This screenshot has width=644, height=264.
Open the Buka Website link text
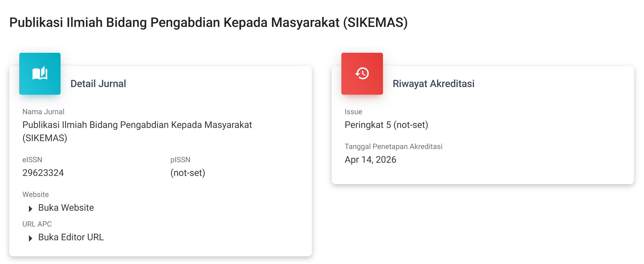tap(66, 208)
